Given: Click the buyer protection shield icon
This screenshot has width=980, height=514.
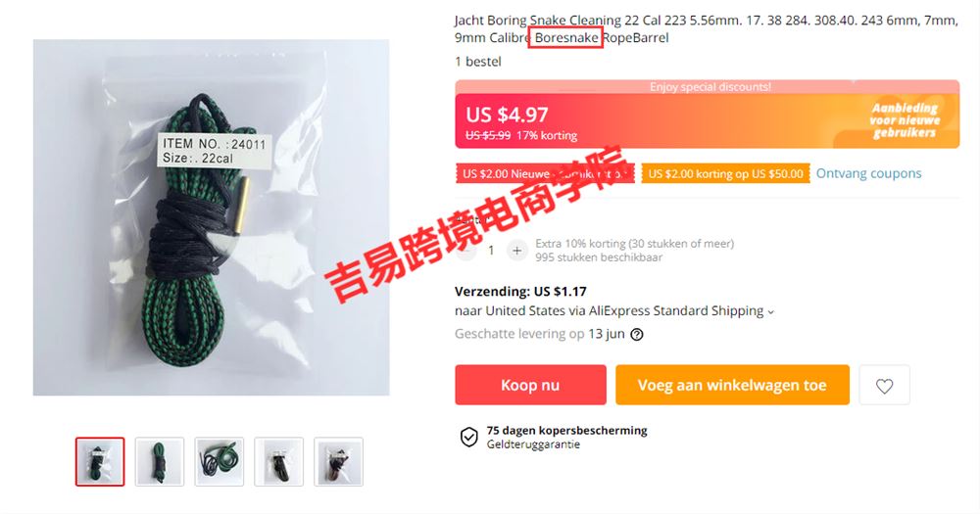Looking at the screenshot, I should pyautogui.click(x=468, y=438).
